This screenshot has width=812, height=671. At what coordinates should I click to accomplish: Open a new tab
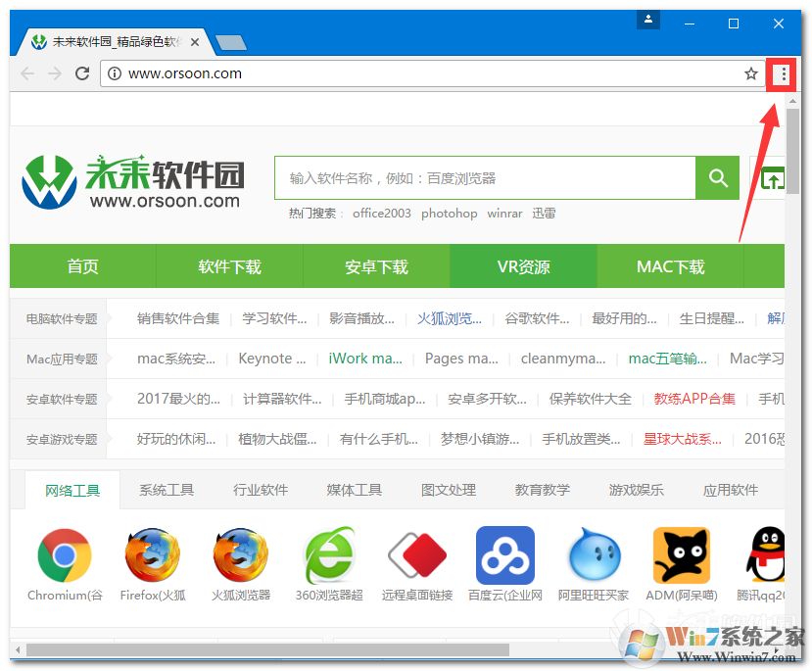[x=231, y=43]
